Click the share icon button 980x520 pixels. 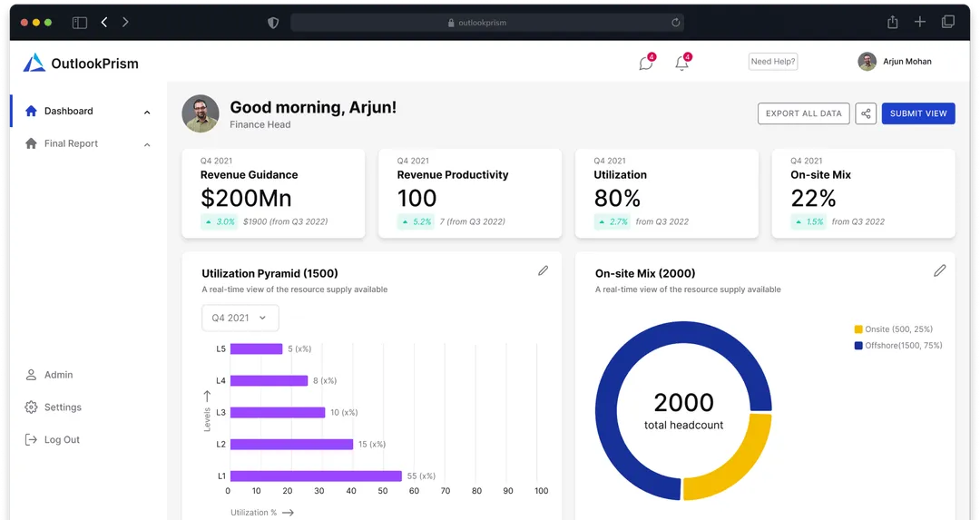click(x=866, y=113)
